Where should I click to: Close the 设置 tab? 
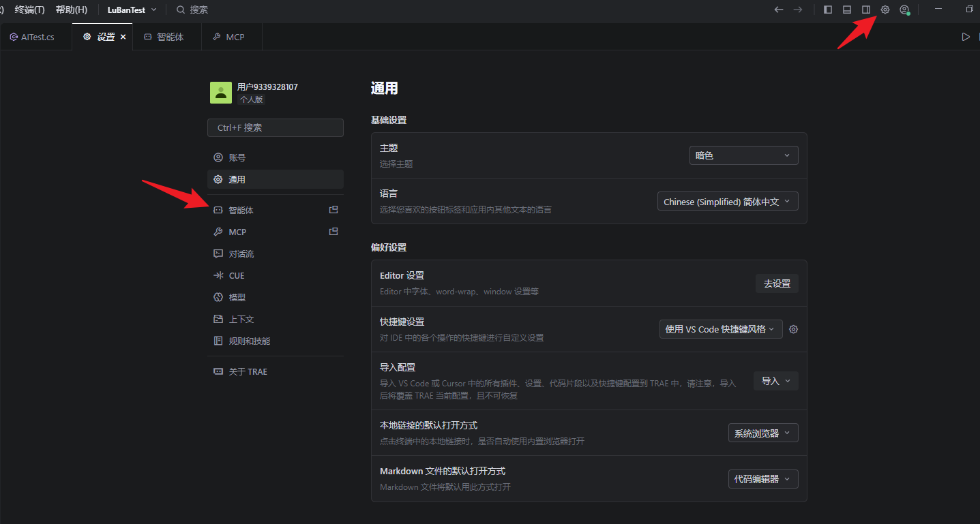click(x=123, y=37)
